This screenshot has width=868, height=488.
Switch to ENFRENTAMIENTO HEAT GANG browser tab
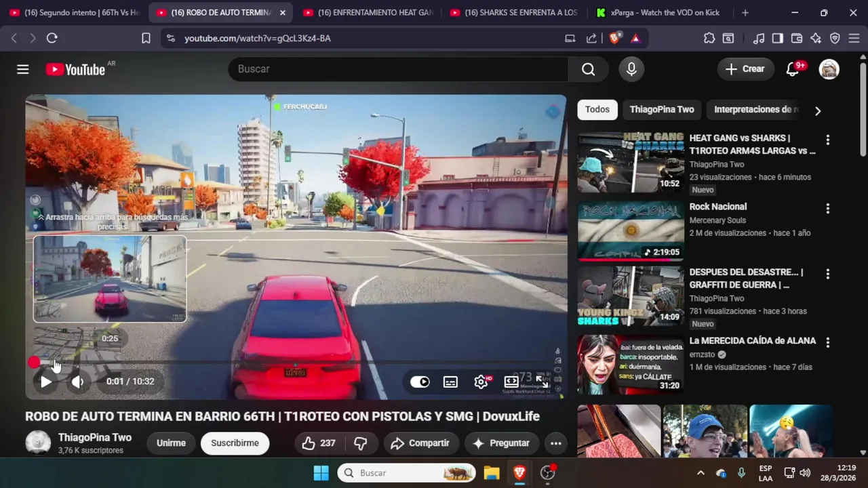[x=368, y=13]
